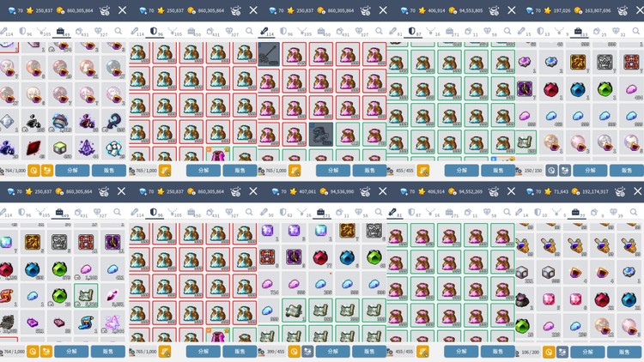This screenshot has height=362, width=644.
Task: Select blue gem item in the 106/200 panel
Action: (629, 299)
